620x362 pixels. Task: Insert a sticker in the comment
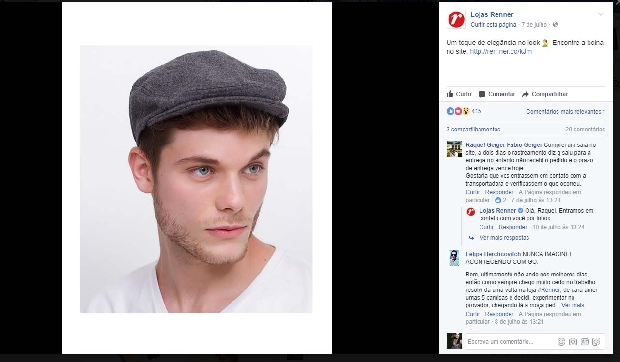pyautogui.click(x=596, y=341)
